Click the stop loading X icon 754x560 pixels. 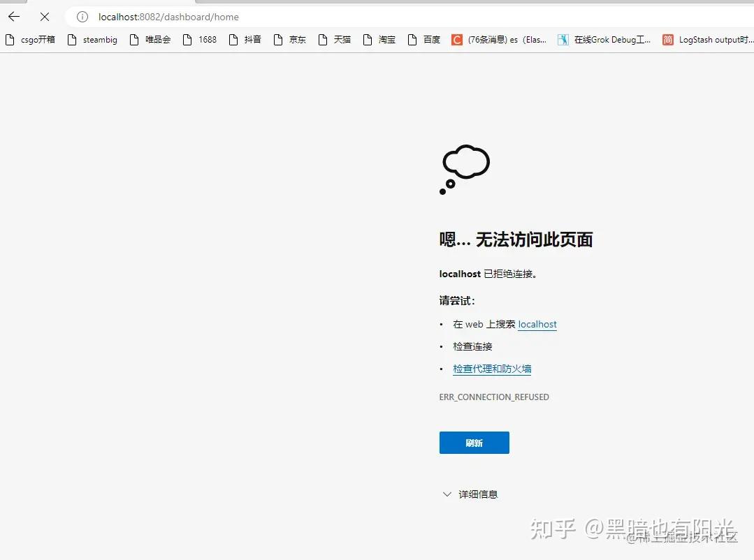click(x=44, y=16)
